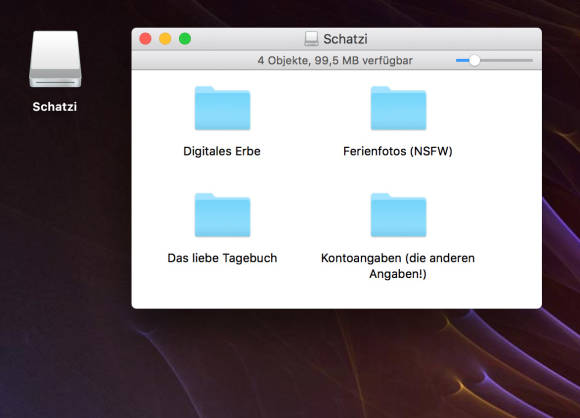This screenshot has height=418, width=580.
Task: Click the Digitales Erbe folder name label
Action: pos(222,151)
